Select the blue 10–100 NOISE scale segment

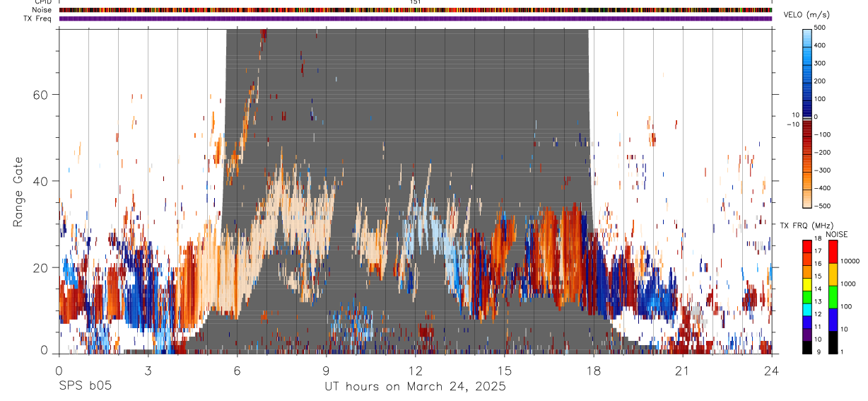(833, 319)
